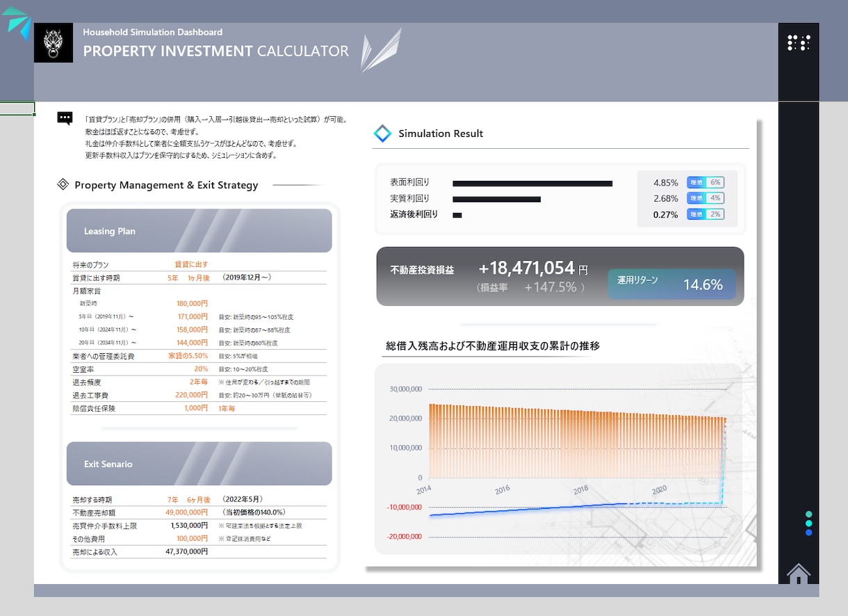The image size is (848, 616).
Task: Click the lion emblem logo in the header
Action: [54, 43]
